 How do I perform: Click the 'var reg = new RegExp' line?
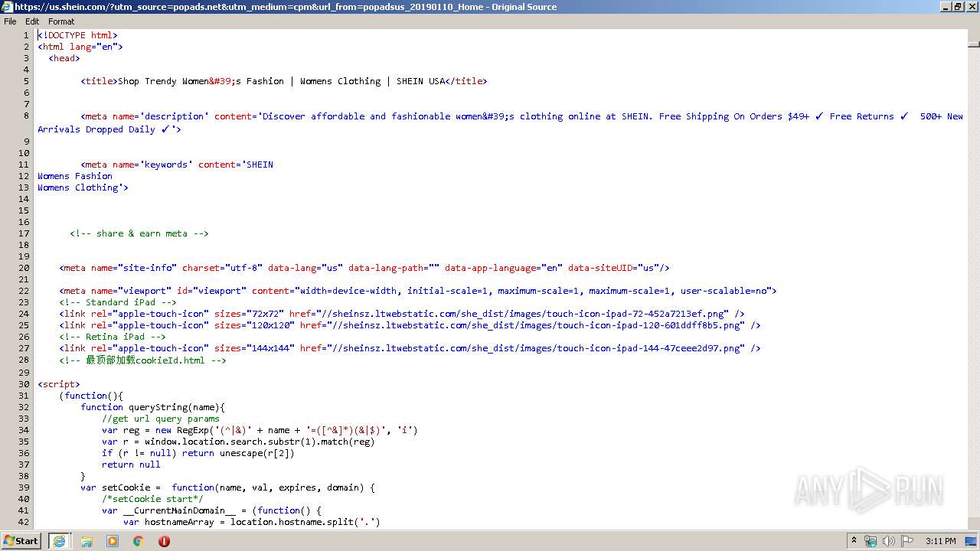pyautogui.click(x=260, y=430)
